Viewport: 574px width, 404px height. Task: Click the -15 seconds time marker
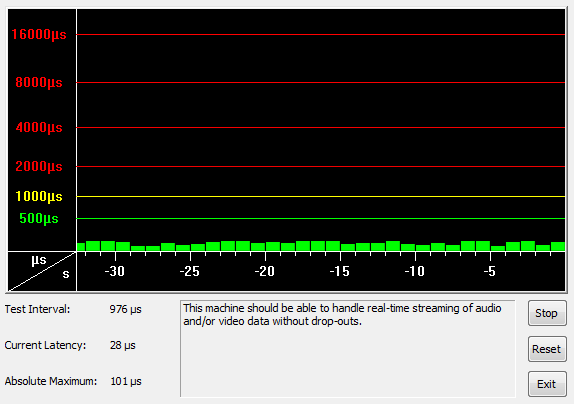(x=340, y=271)
